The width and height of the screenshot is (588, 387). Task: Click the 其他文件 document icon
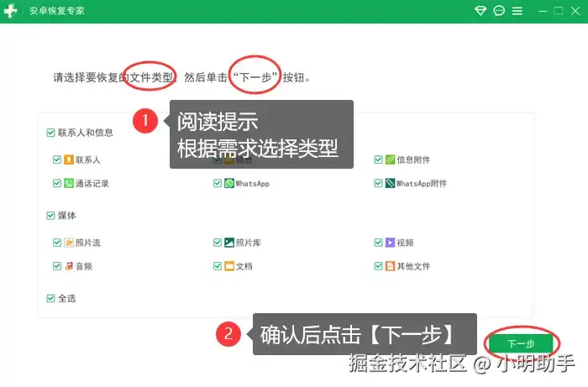(x=390, y=266)
